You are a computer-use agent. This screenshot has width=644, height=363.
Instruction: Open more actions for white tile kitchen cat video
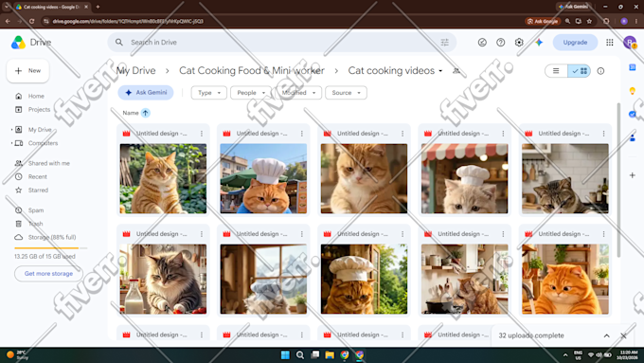604,134
